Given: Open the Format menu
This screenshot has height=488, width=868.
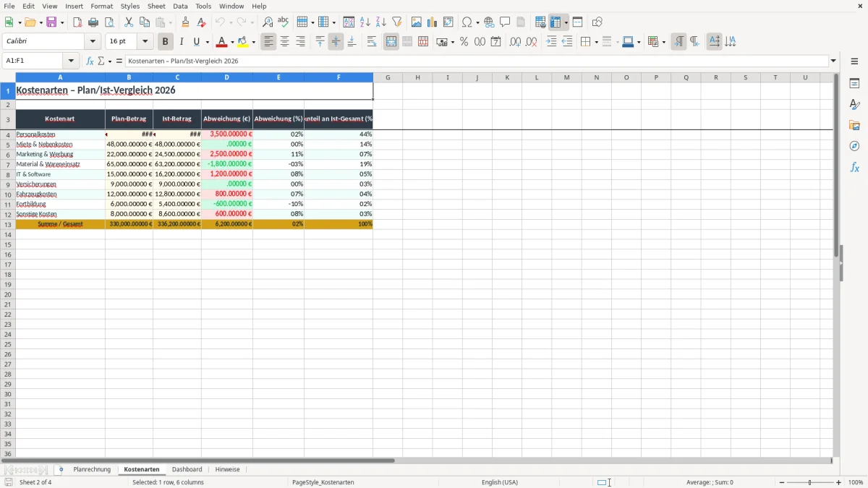Looking at the screenshot, I should click(102, 6).
